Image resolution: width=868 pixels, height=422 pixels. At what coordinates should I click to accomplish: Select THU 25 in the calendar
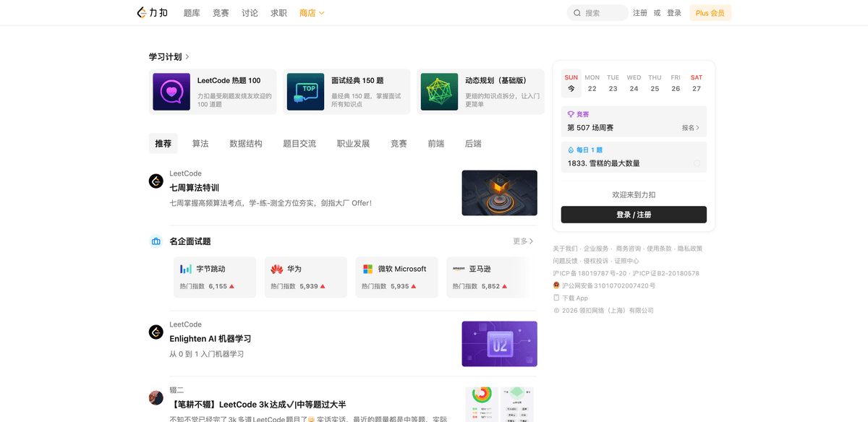pyautogui.click(x=655, y=83)
